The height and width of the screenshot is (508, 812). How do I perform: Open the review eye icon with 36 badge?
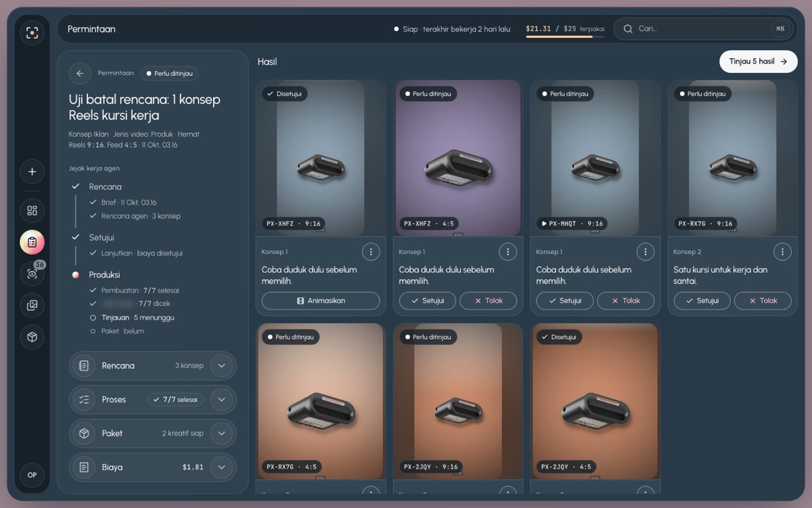click(x=32, y=274)
